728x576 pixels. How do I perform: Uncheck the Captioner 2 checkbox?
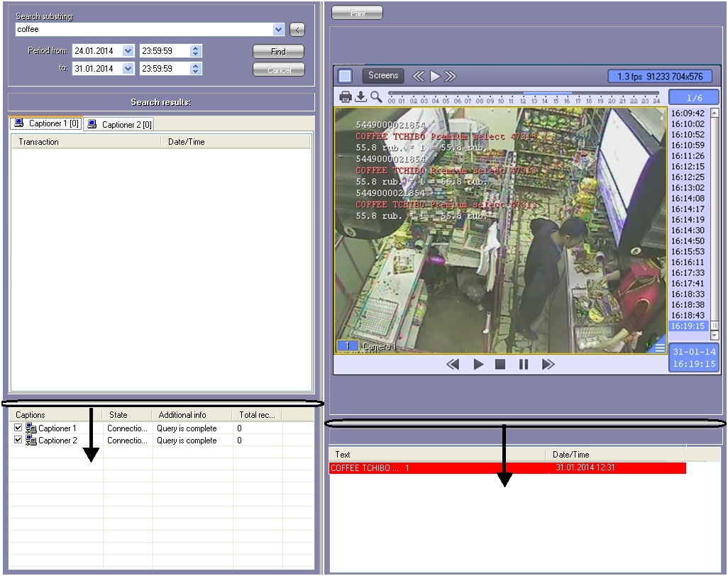pyautogui.click(x=18, y=441)
